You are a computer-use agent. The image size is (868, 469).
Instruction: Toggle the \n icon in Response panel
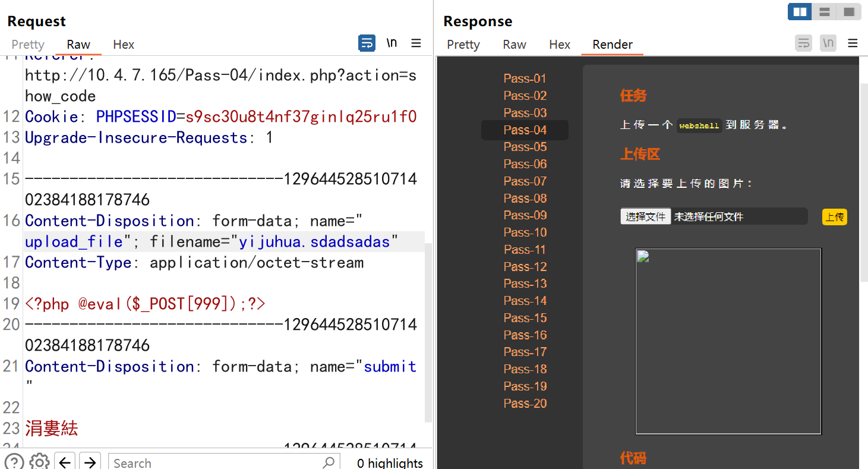tap(828, 43)
